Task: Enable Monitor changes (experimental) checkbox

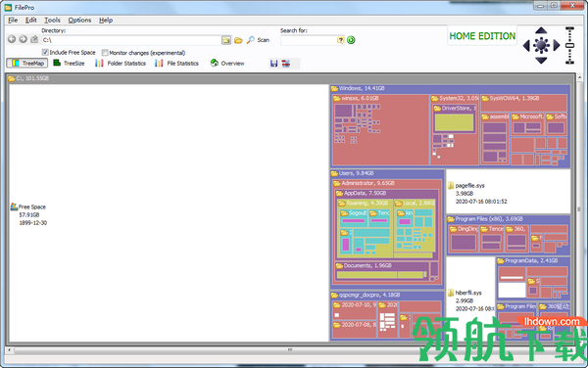Action: 105,53
